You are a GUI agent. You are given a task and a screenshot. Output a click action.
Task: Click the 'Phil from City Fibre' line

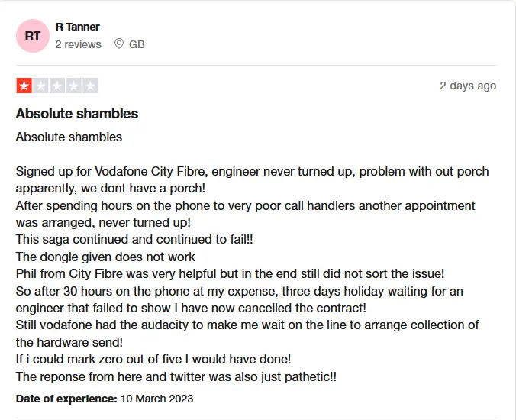point(230,274)
